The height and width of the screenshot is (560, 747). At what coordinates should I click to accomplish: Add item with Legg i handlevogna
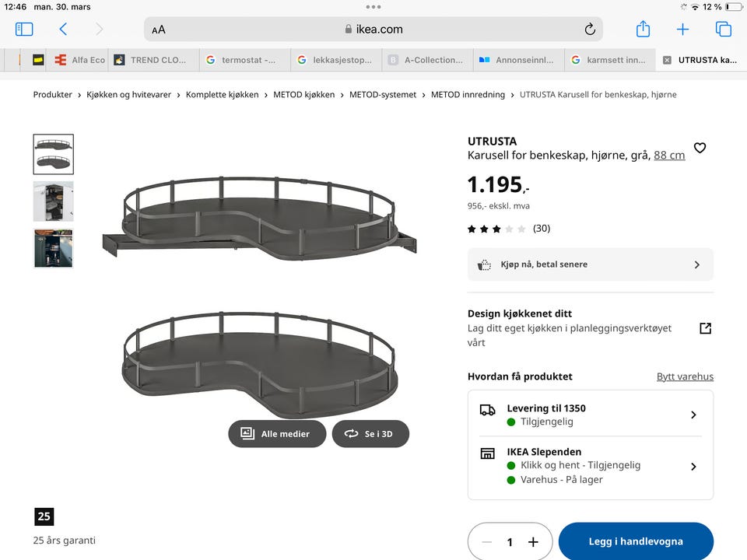636,541
